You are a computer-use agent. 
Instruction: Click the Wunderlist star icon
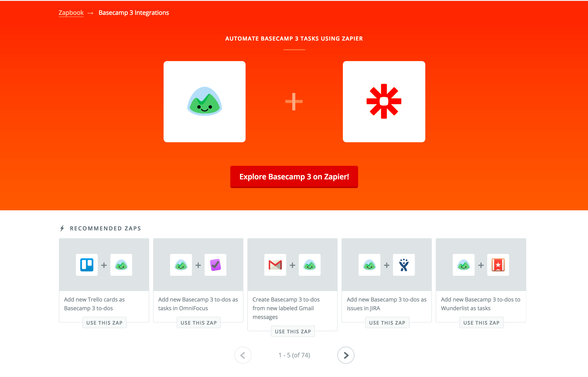click(x=498, y=265)
